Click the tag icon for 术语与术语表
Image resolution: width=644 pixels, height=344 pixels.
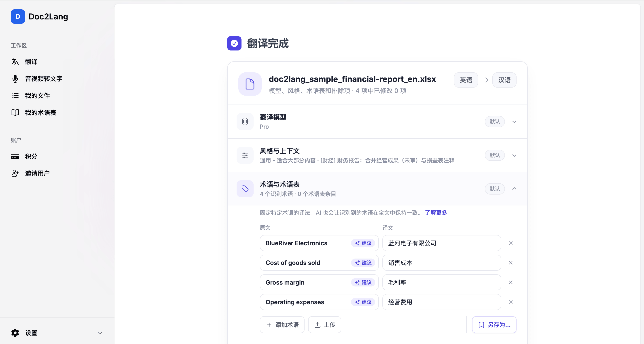tap(245, 189)
